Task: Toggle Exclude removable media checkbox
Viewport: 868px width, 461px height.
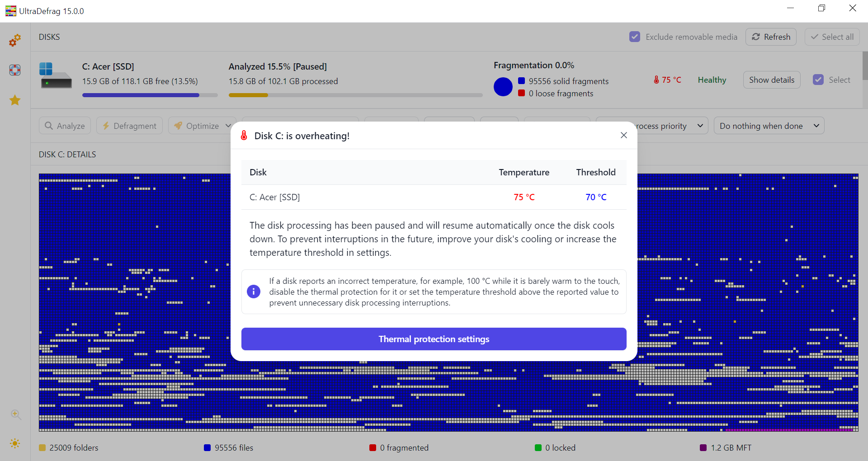Action: (x=635, y=37)
